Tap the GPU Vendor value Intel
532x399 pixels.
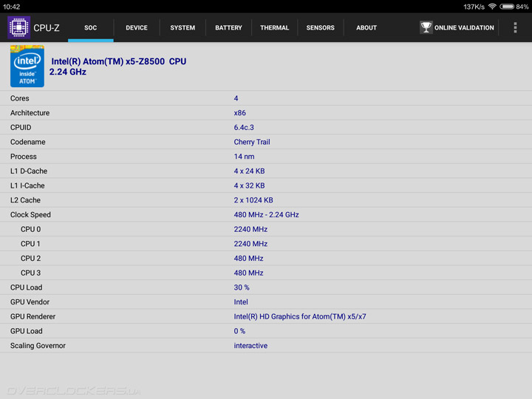coord(241,303)
